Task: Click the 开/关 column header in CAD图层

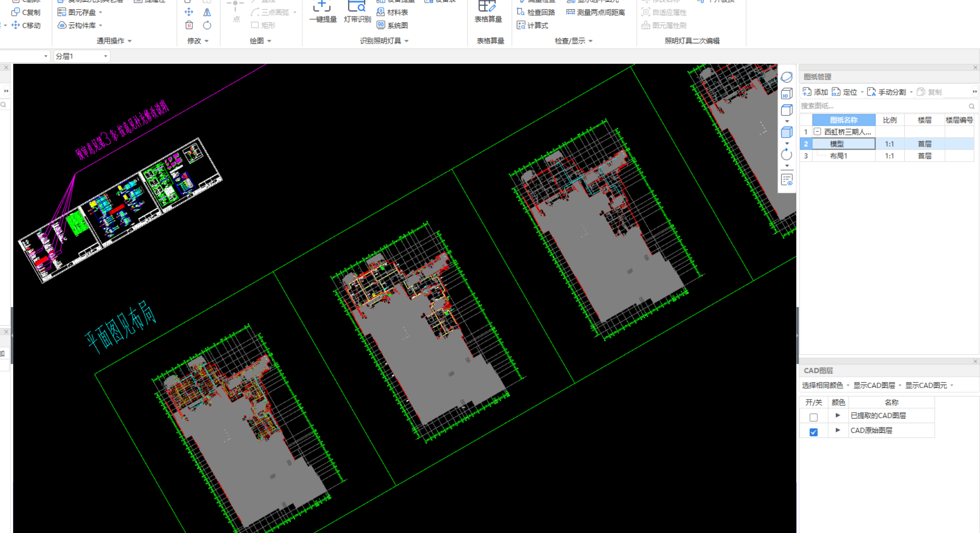Action: (814, 402)
